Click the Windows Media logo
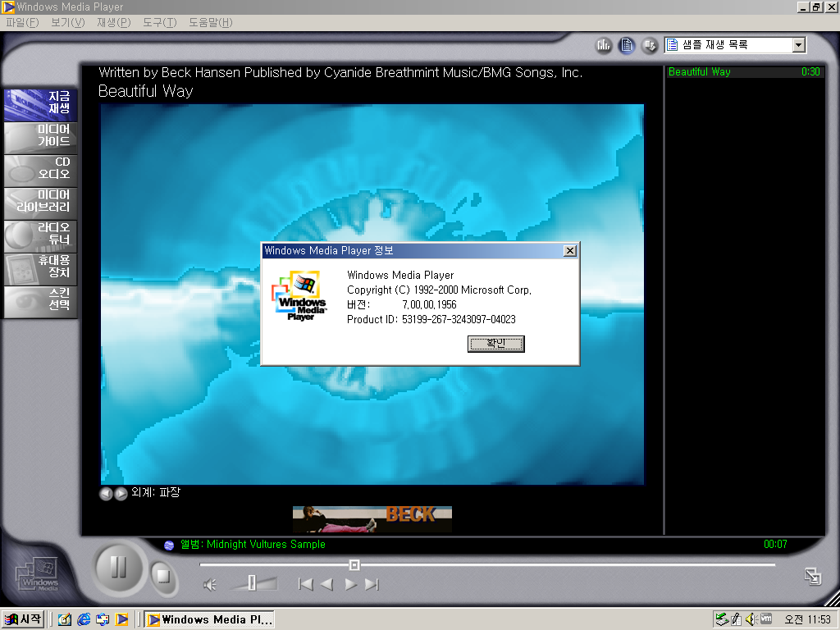The height and width of the screenshot is (630, 840). pyautogui.click(x=37, y=575)
